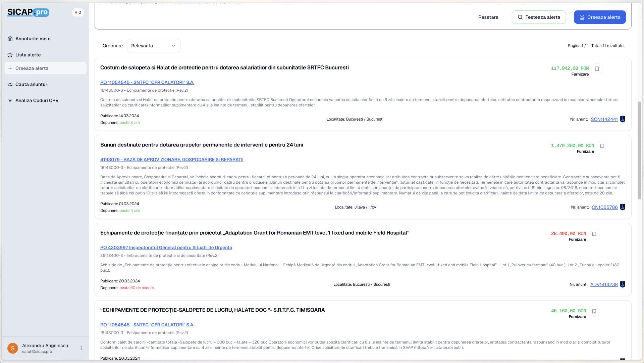This screenshot has width=644, height=363.
Task: Click the Echipamente de protecție finanțate title
Action: pos(255,233)
